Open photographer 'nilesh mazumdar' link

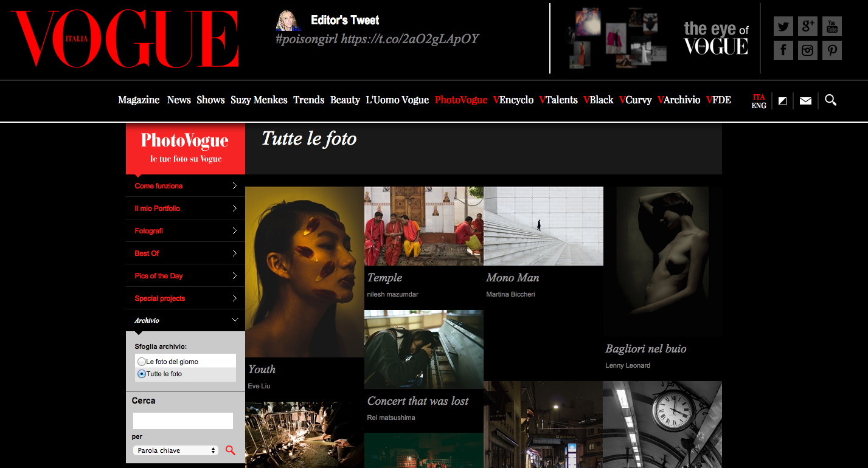(x=392, y=294)
